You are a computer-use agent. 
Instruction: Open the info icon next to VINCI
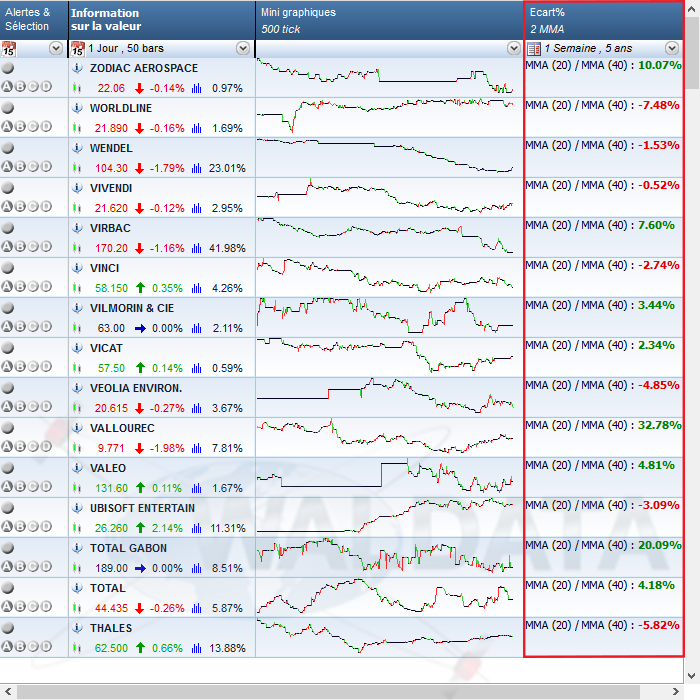pyautogui.click(x=77, y=268)
